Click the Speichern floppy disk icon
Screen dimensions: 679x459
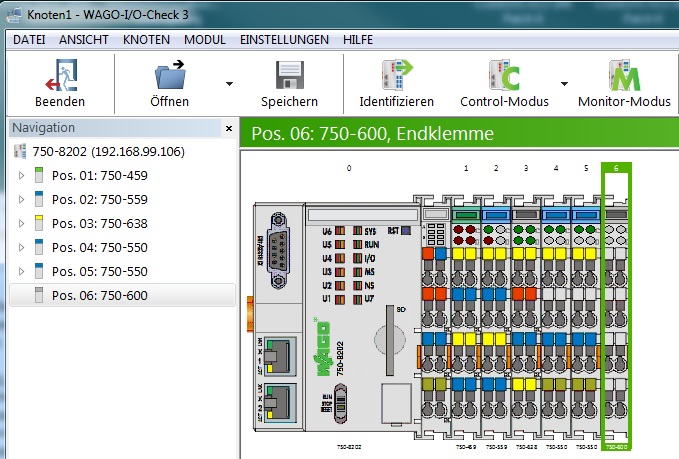(x=289, y=76)
